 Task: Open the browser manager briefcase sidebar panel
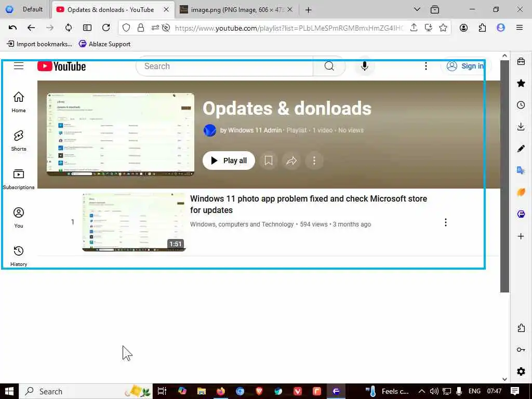[521, 61]
